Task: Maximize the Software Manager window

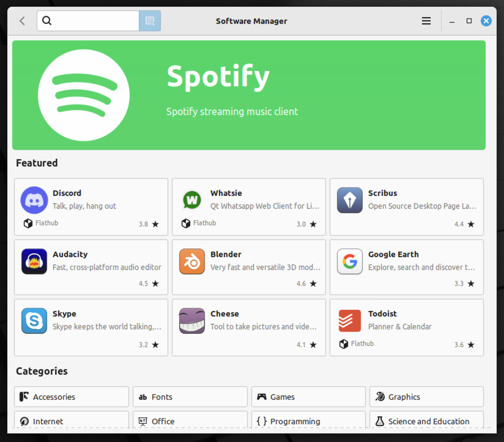Action: point(469,21)
